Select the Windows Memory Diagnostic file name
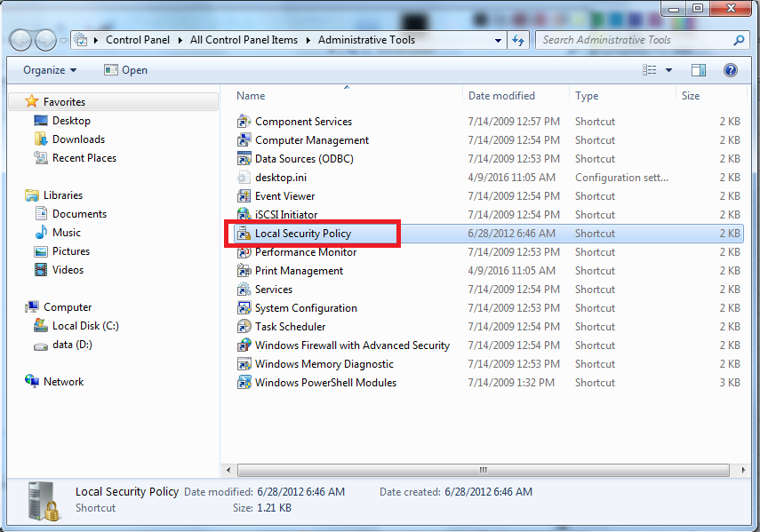This screenshot has width=760, height=532. 324,364
